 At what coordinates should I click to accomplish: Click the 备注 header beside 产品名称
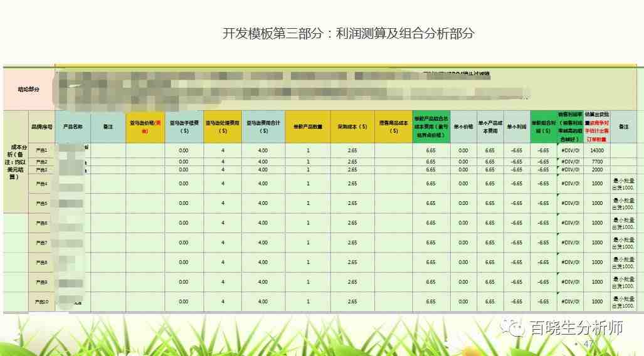click(108, 127)
